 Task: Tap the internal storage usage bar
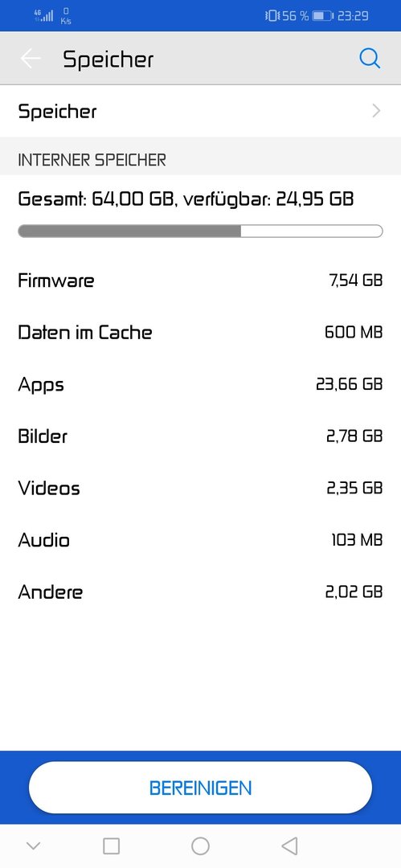[x=201, y=231]
